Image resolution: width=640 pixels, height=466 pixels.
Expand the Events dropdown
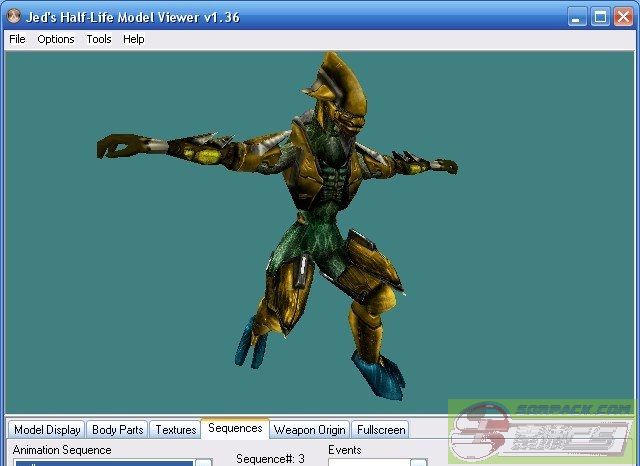tap(418, 463)
